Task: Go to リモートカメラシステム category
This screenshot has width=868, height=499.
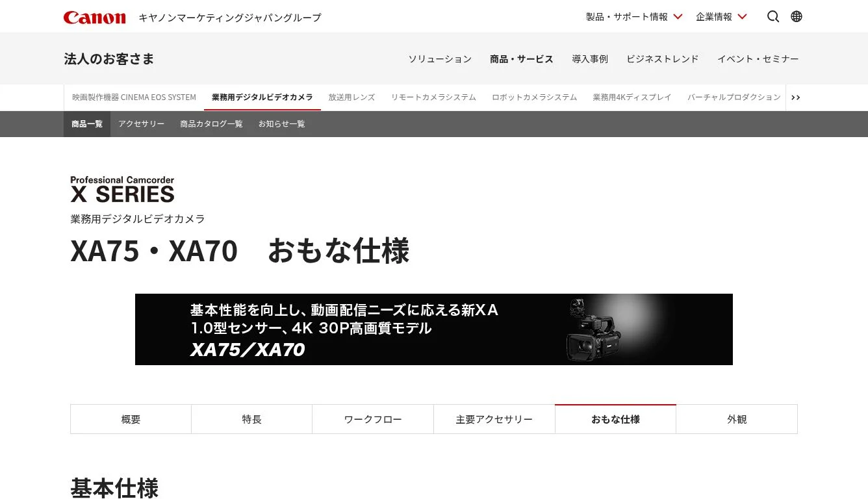Action: 433,97
